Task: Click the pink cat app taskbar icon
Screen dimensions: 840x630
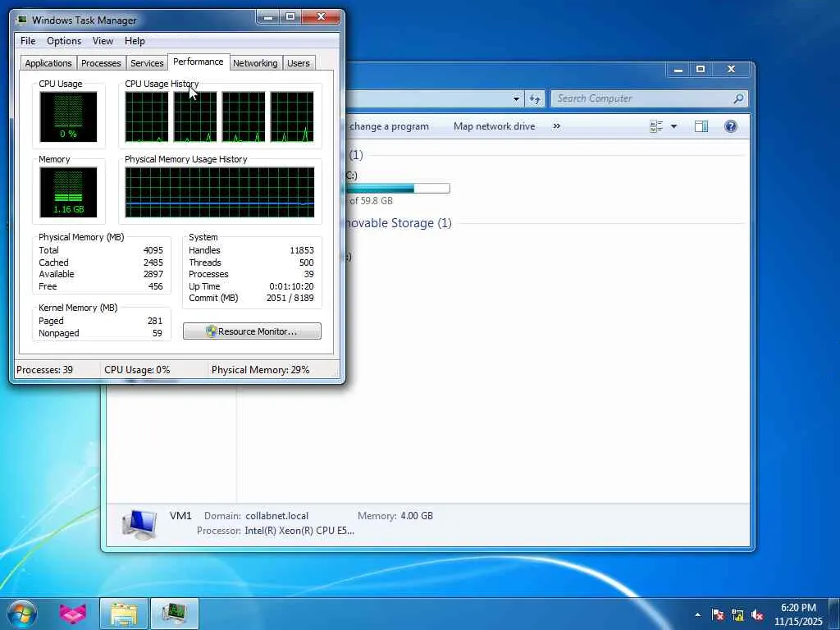Action: click(x=73, y=614)
